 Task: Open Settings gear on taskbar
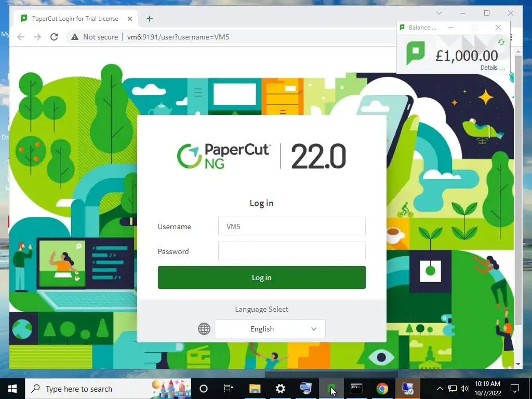coord(280,389)
